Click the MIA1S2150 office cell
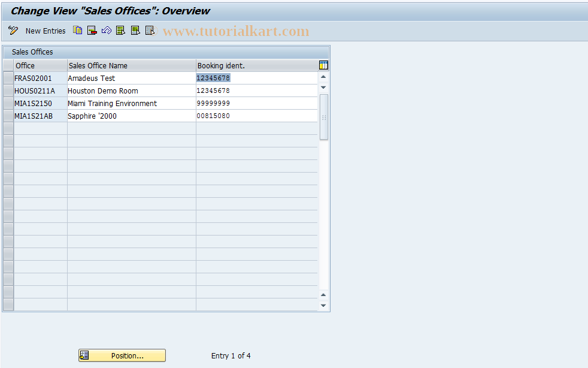This screenshot has width=588, height=368. click(x=41, y=103)
